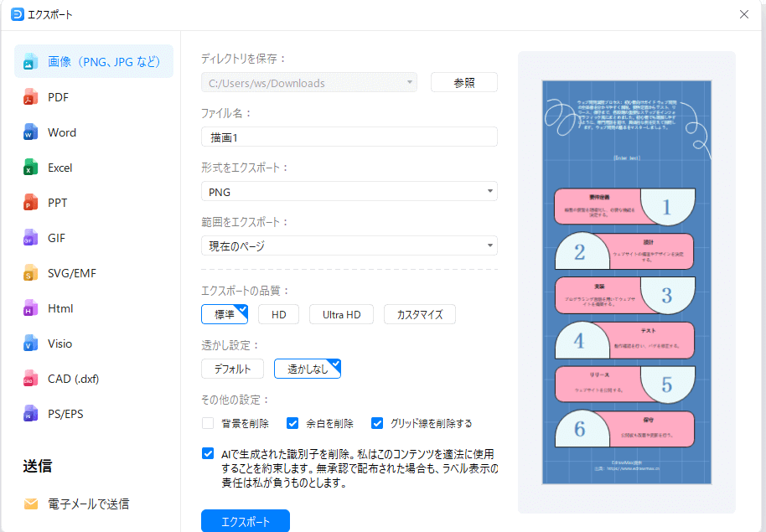The image size is (766, 532).
Task: Open the 範囲をエクスポート dropdown
Action: point(349,245)
